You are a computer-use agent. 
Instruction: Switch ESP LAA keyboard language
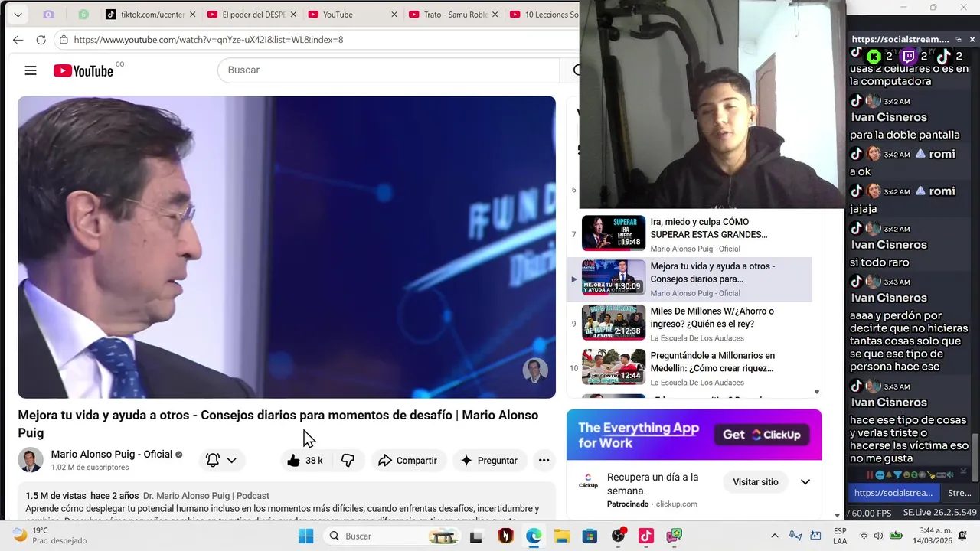(840, 536)
